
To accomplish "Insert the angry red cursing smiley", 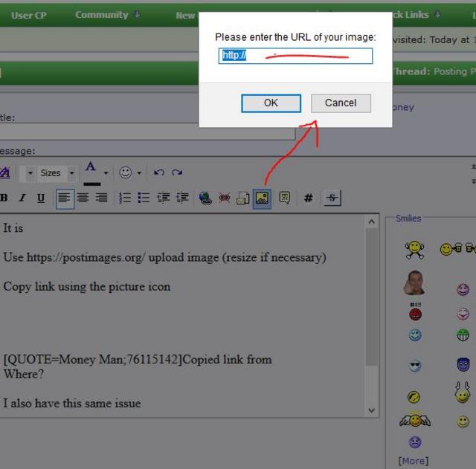I will click(415, 312).
